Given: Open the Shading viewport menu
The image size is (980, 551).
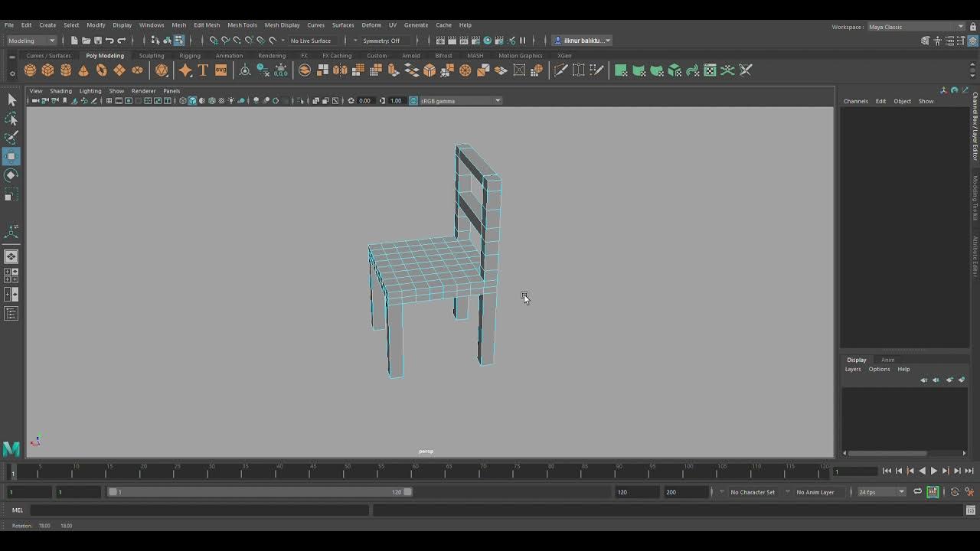Looking at the screenshot, I should point(60,91).
